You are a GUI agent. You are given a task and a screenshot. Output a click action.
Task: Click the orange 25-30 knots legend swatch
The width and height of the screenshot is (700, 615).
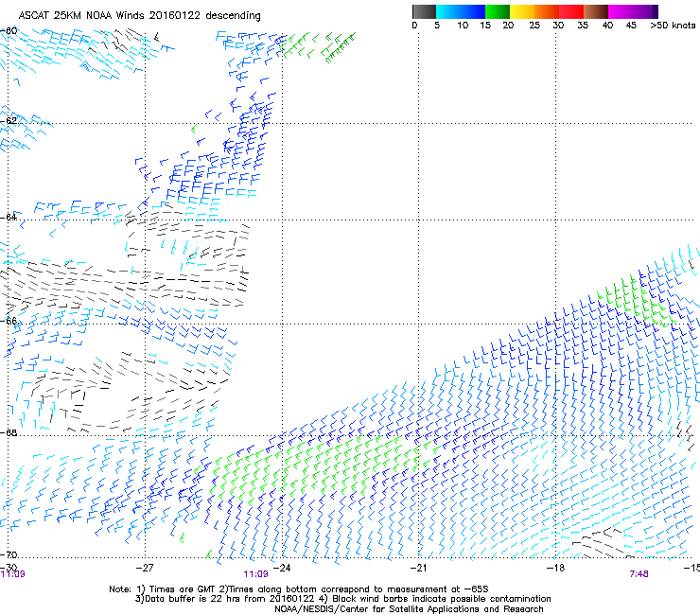547,11
